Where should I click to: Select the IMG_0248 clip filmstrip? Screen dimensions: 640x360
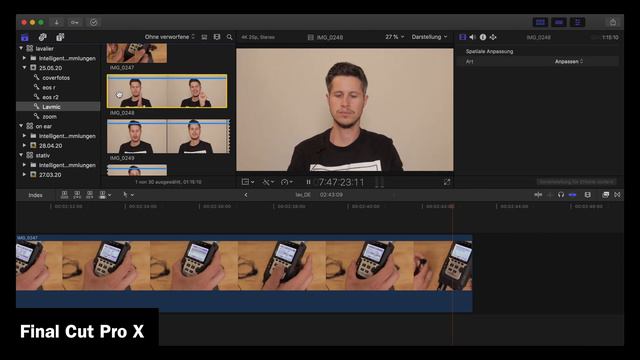click(167, 91)
